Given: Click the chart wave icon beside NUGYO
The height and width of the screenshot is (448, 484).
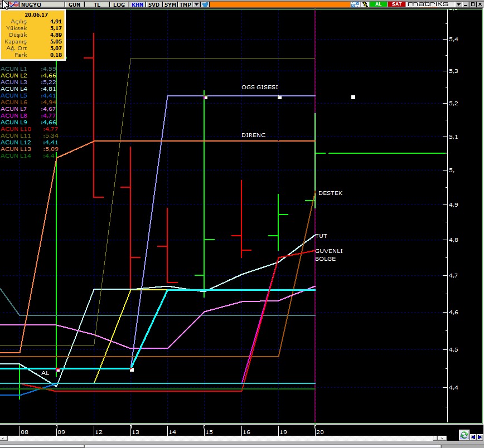Looking at the screenshot, I should coord(14,4).
